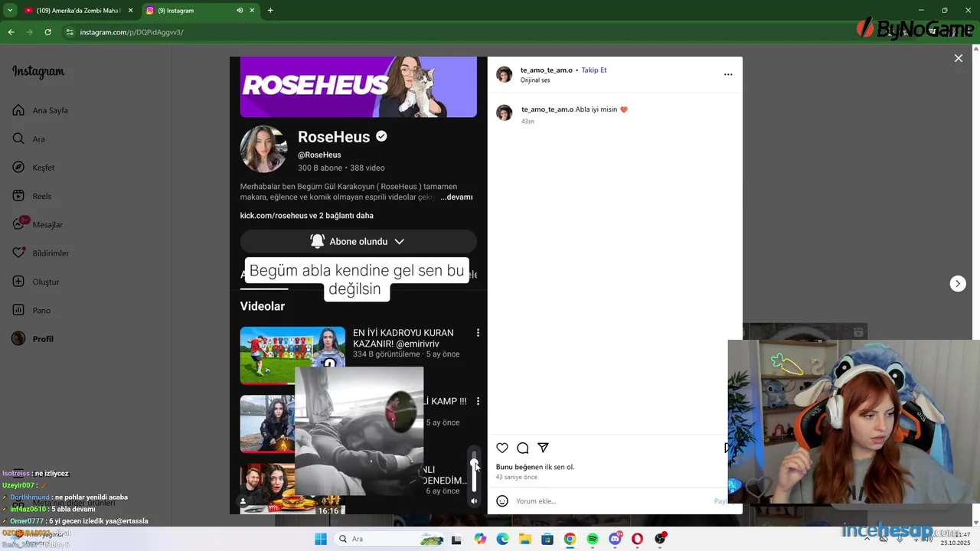This screenshot has width=980, height=551.
Task: Open Microsoft Edge from taskbar
Action: tap(502, 539)
